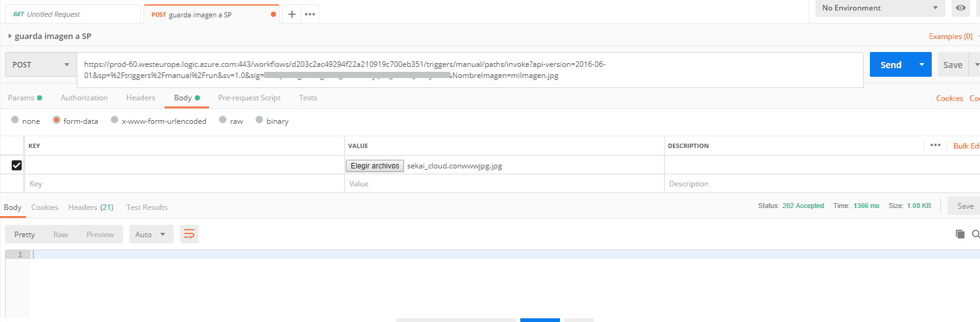Screen dimensions: 980x322
Task: Open the request Body tab
Action: coord(187,98)
